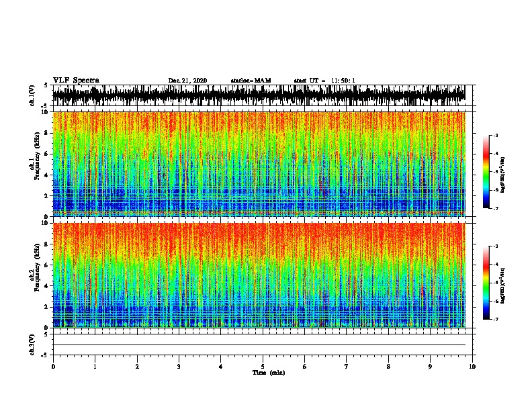The width and height of the screenshot is (532, 411).
Task: Click the "-7" label on ch.1 colorbar
Action: [496, 208]
